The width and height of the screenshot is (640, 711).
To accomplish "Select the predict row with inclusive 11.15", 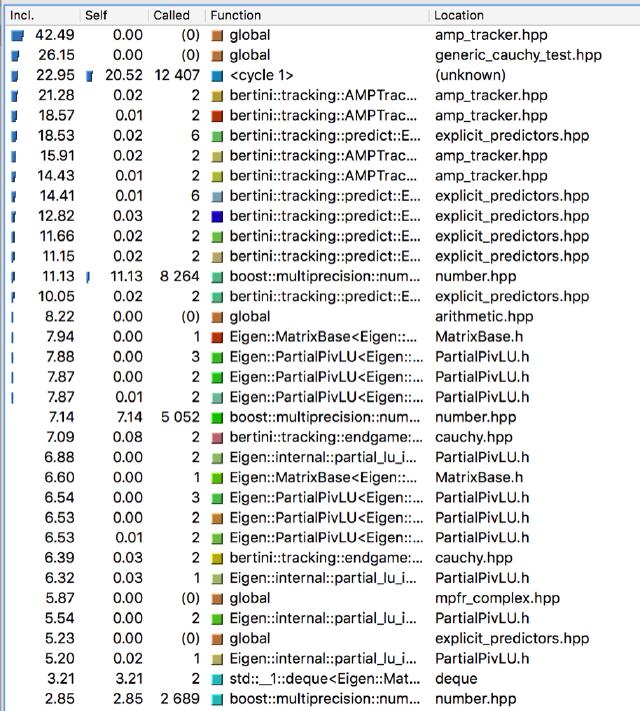I will (x=322, y=256).
